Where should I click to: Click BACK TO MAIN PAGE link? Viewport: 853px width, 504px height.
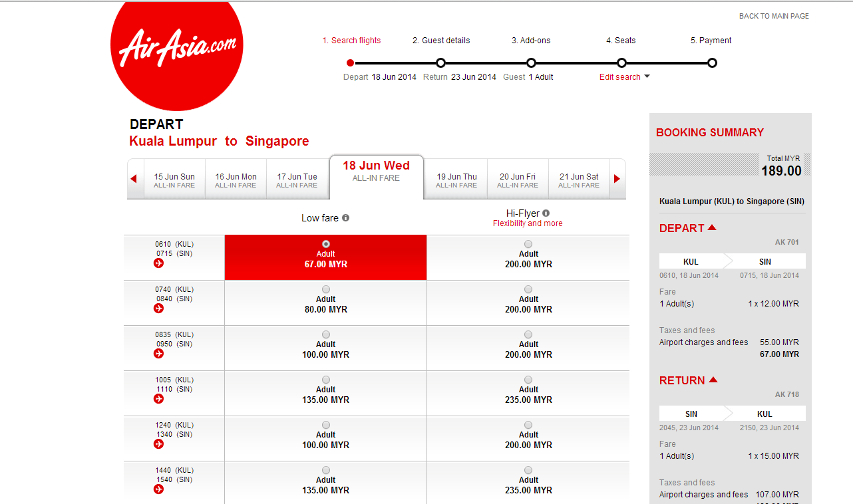click(x=774, y=16)
